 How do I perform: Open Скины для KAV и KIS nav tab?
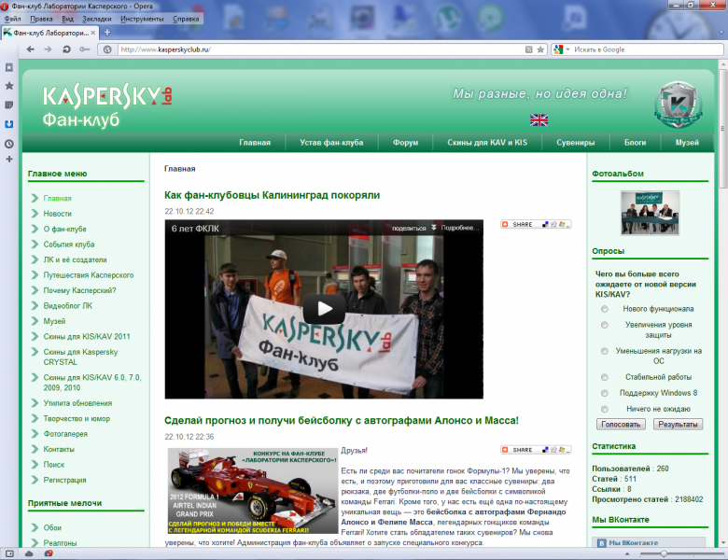click(x=487, y=143)
